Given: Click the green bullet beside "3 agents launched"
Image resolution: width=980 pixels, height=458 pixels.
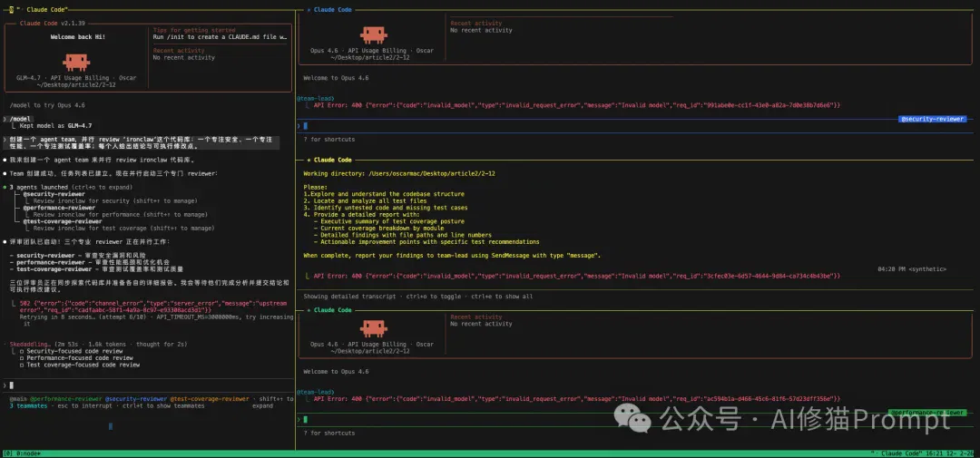Looking at the screenshot, I should [5, 187].
